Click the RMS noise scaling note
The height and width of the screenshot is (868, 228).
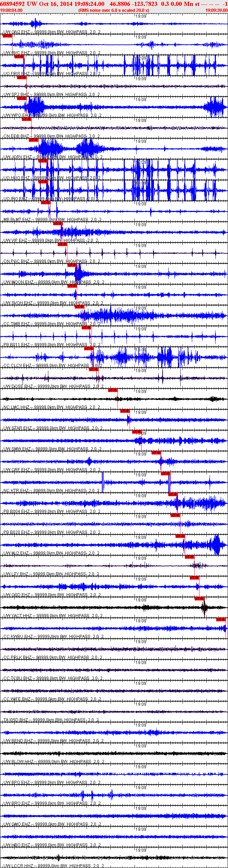point(114,10)
